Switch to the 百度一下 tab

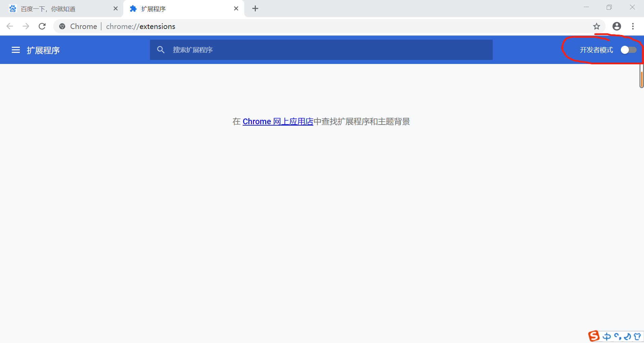[54, 9]
